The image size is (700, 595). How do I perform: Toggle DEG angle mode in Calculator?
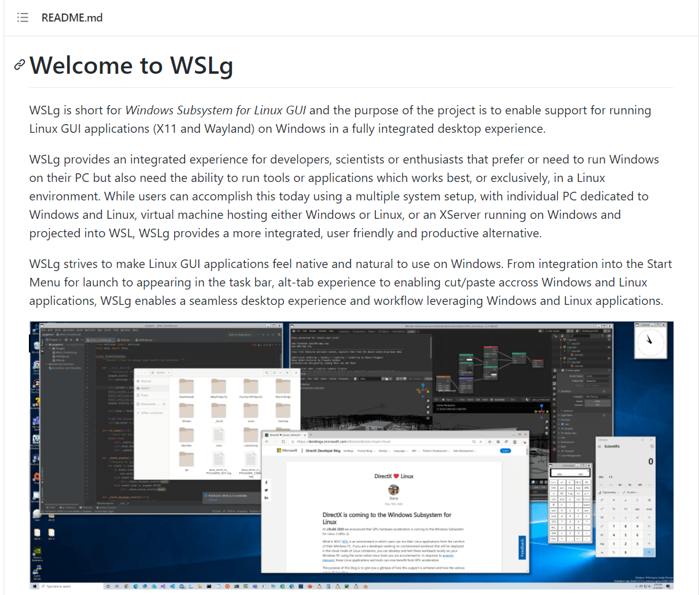click(602, 477)
